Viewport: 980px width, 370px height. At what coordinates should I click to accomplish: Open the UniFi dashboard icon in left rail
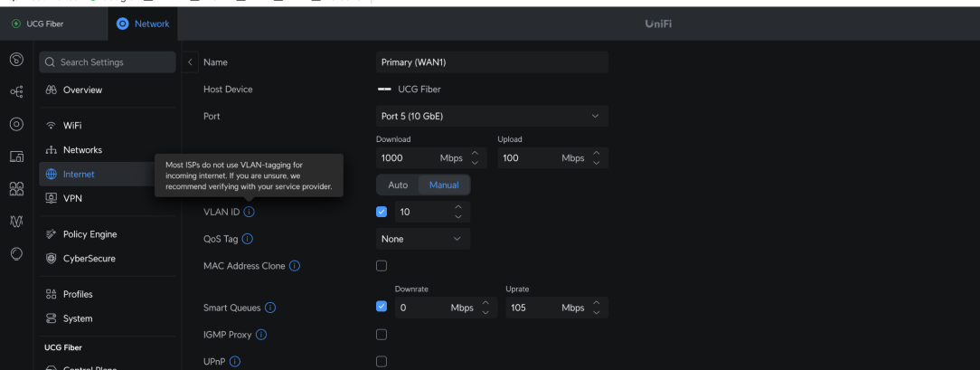(17, 60)
